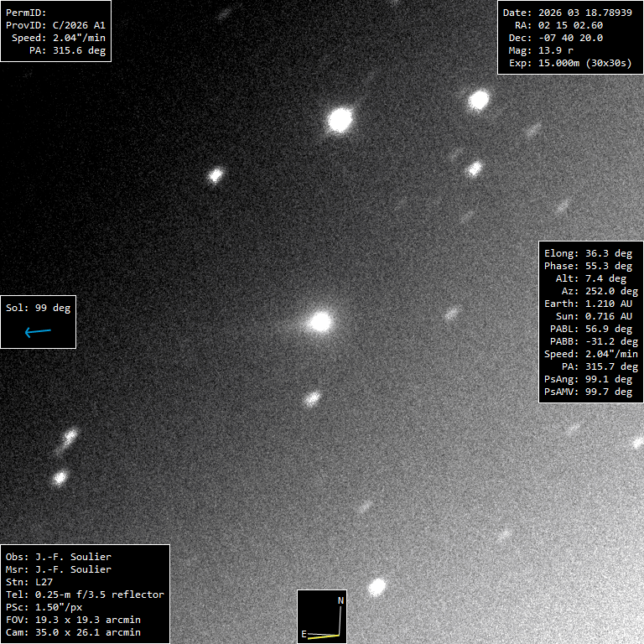Click the blue Sun direction arrow
The width and height of the screenshot is (644, 644).
38,332
